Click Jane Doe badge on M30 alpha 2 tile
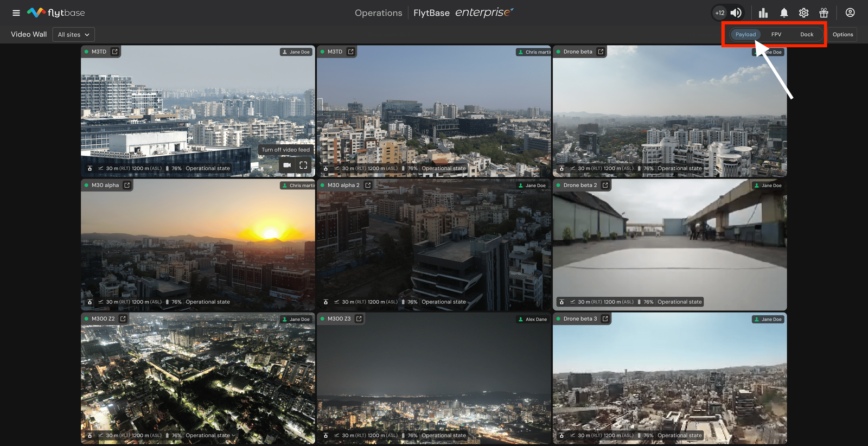Screen dimensions: 868x446 [532, 186]
